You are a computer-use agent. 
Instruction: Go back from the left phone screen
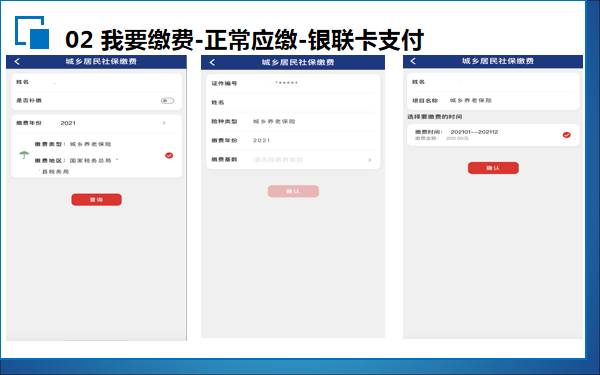click(17, 62)
